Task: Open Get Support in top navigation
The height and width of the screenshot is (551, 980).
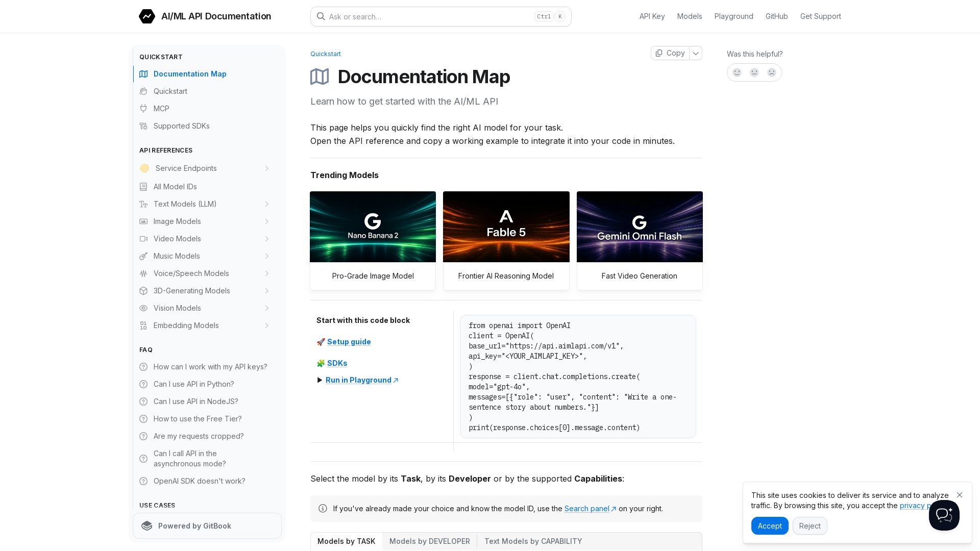Action: click(820, 16)
